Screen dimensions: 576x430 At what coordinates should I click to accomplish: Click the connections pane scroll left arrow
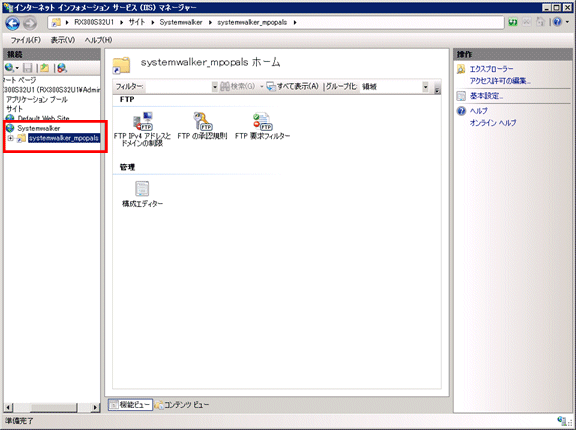(x=8, y=407)
